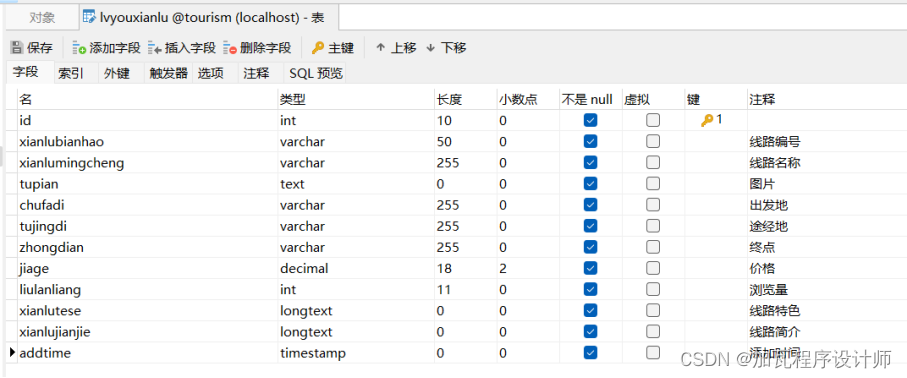Open the 注释 (Comment) tab
Image resolution: width=907 pixels, height=378 pixels.
(256, 74)
